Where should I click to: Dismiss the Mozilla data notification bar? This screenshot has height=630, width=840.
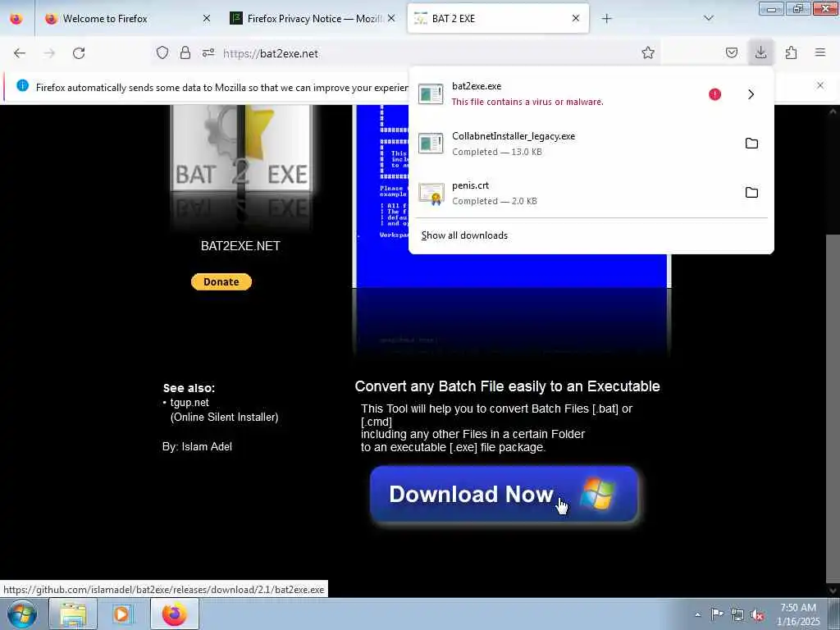coord(820,85)
